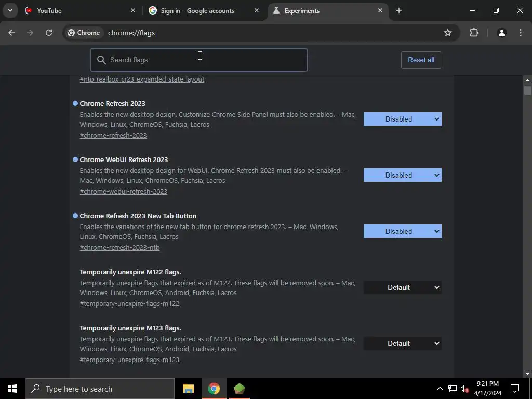Image resolution: width=532 pixels, height=399 pixels.
Task: Bookmark this page with the star icon
Action: [448, 33]
